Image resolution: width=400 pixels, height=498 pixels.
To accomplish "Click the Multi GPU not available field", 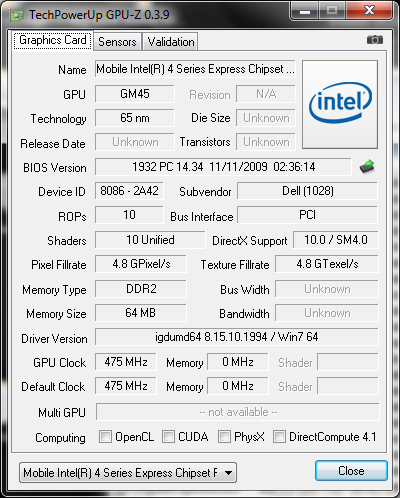I will click(238, 412).
